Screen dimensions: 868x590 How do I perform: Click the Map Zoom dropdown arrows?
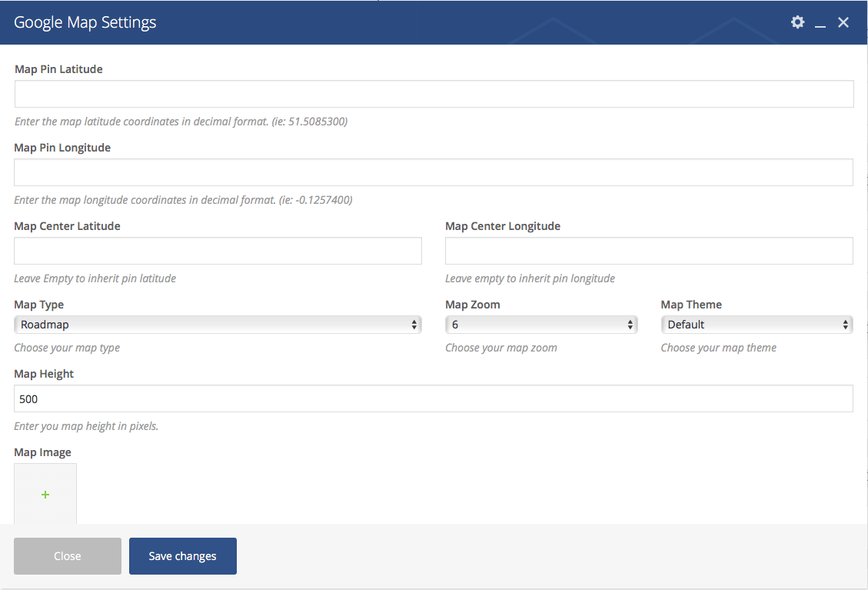(x=630, y=325)
